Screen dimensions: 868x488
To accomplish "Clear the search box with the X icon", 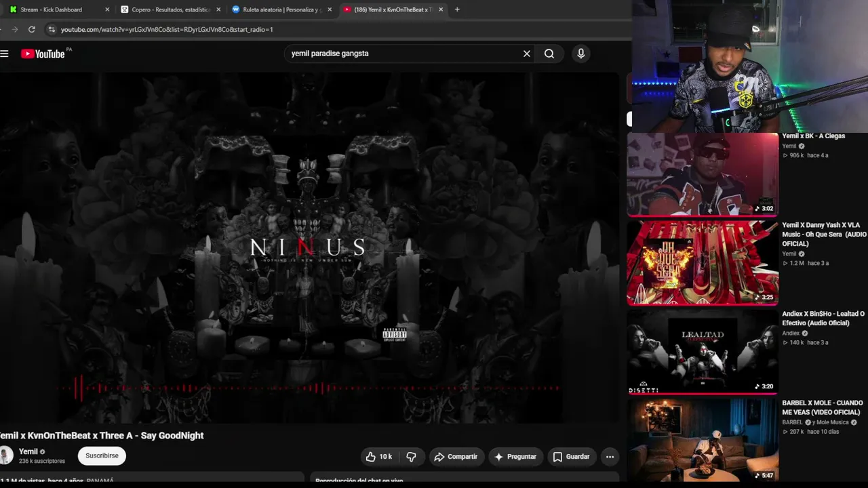I will coord(526,54).
